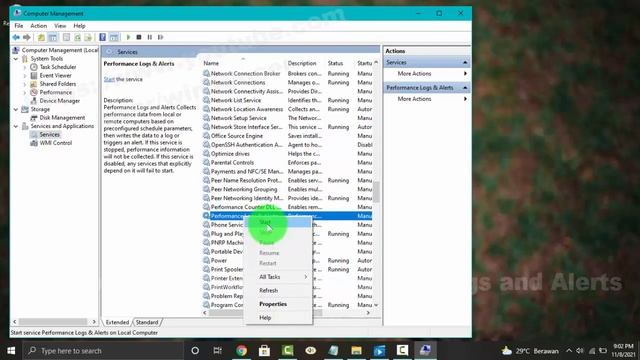Expand the Performance node arrow
The image size is (640, 360).
coord(25,93)
